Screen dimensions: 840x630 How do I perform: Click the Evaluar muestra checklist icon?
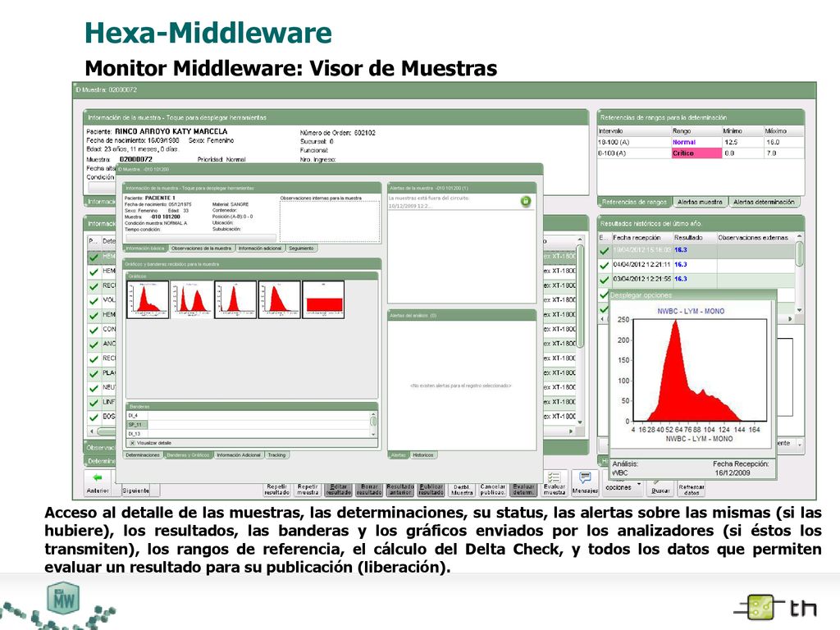coord(554,477)
